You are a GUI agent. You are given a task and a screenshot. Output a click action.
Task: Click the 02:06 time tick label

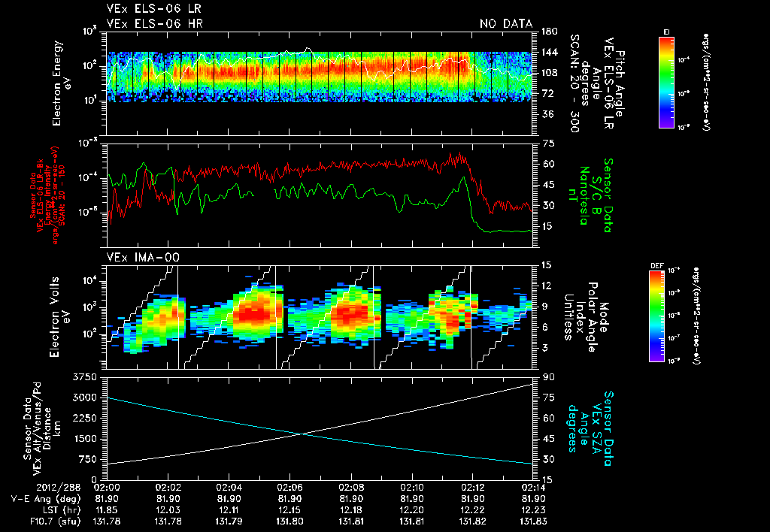click(290, 488)
